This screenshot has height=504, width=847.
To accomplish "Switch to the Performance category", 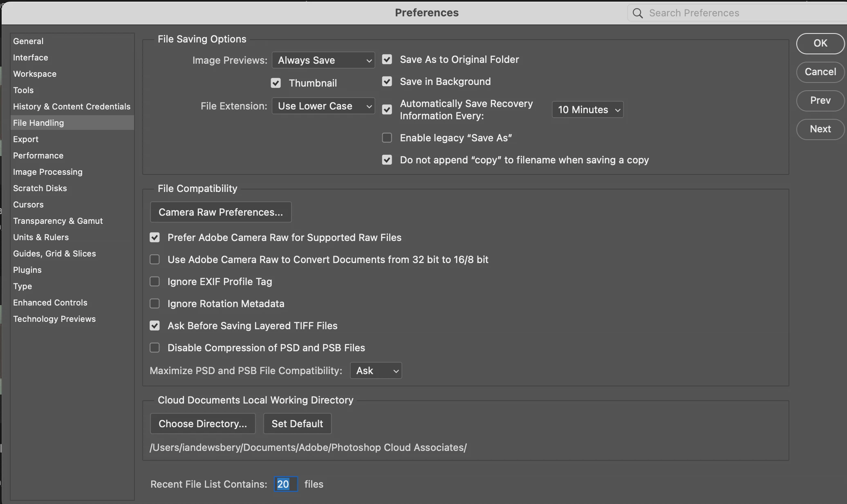I will 38,156.
